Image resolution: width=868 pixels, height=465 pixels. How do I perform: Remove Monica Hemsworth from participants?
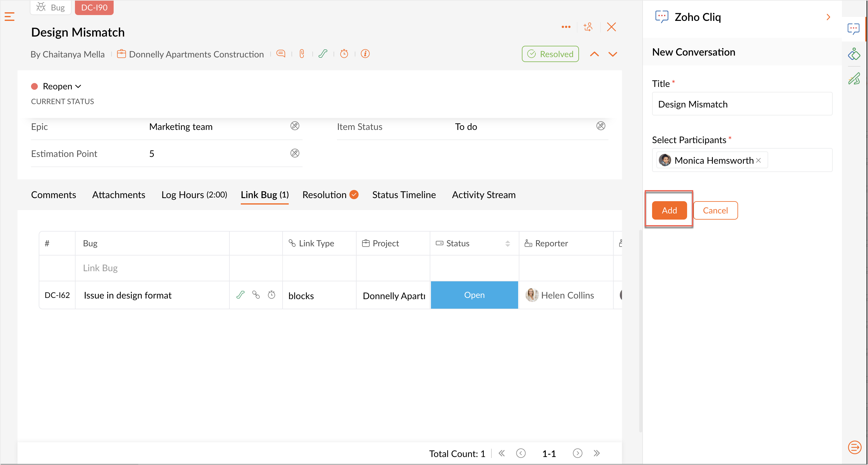[x=758, y=160]
